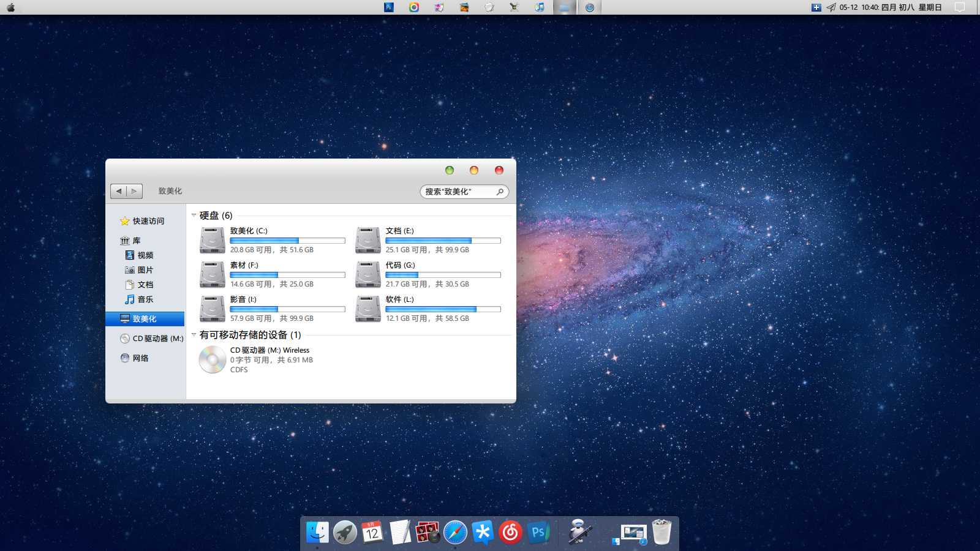This screenshot has height=551, width=980.
Task: Click the Chrome icon in the top bar
Action: [x=414, y=7]
